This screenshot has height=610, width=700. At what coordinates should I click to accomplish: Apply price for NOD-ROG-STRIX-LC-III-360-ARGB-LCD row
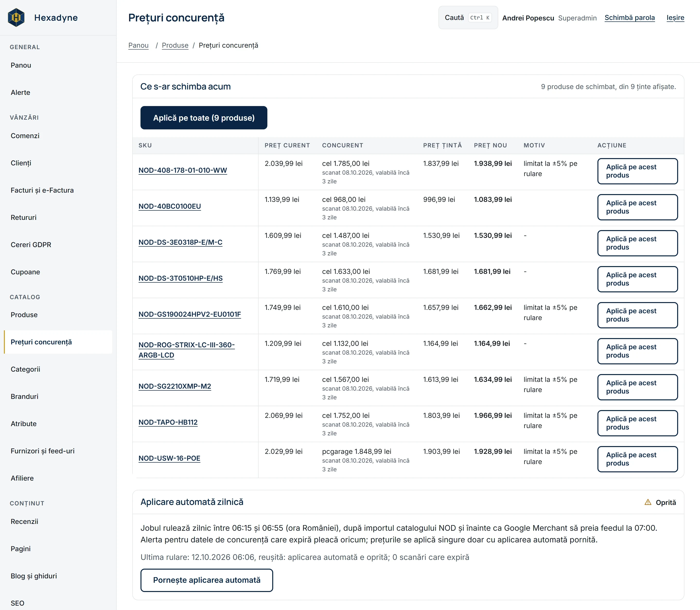pyautogui.click(x=638, y=351)
